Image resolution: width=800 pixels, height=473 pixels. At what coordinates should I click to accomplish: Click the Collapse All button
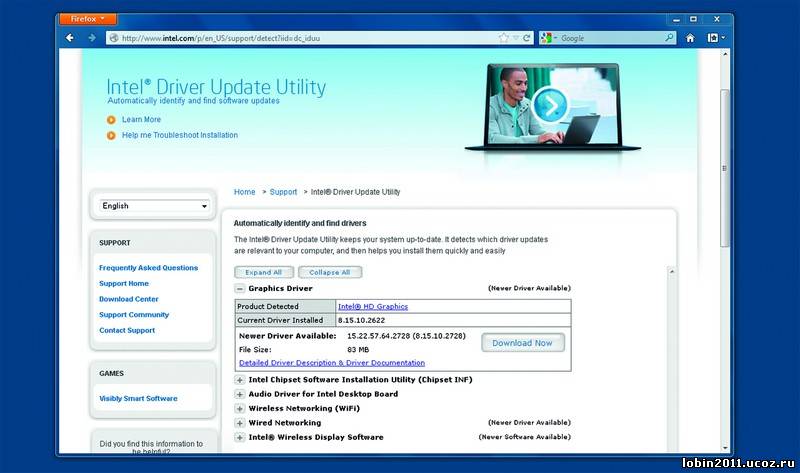pyautogui.click(x=330, y=272)
